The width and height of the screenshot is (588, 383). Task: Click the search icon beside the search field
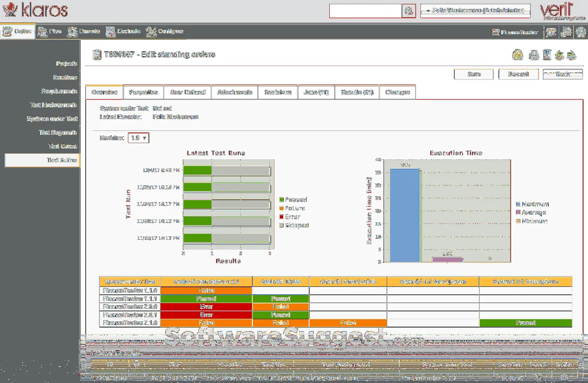408,11
